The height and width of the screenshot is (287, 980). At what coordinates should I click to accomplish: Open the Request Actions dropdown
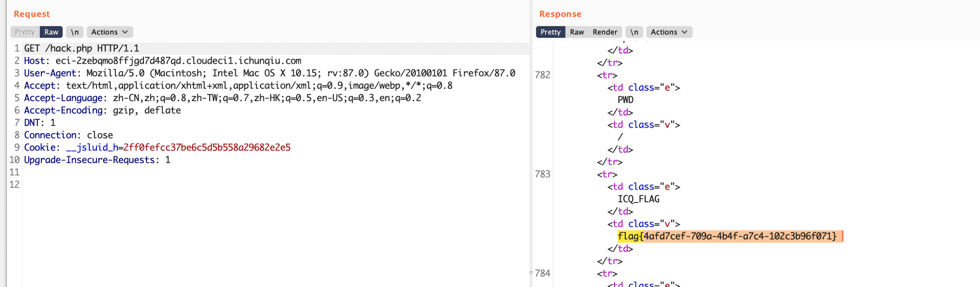tap(110, 32)
